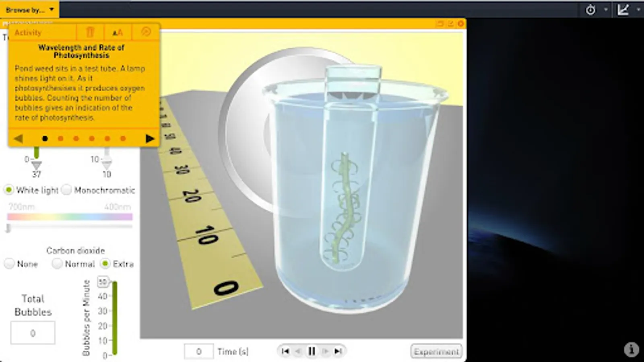Step the simulation back one frame

(x=298, y=351)
